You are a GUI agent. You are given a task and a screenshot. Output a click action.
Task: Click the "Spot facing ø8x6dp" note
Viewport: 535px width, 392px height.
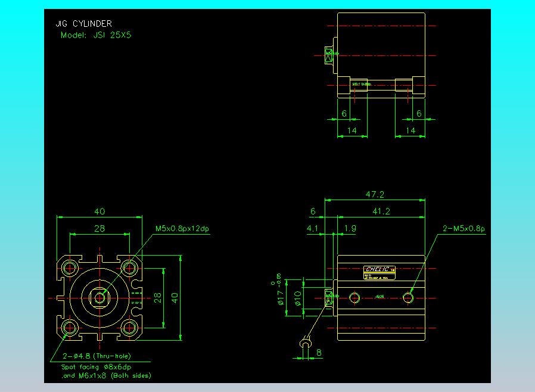click(96, 367)
